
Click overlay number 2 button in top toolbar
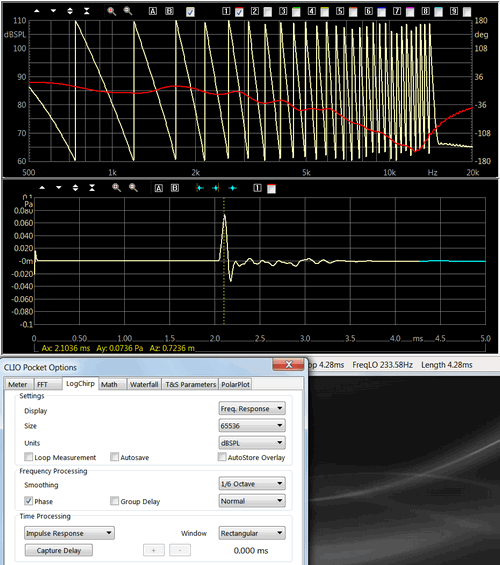255,11
